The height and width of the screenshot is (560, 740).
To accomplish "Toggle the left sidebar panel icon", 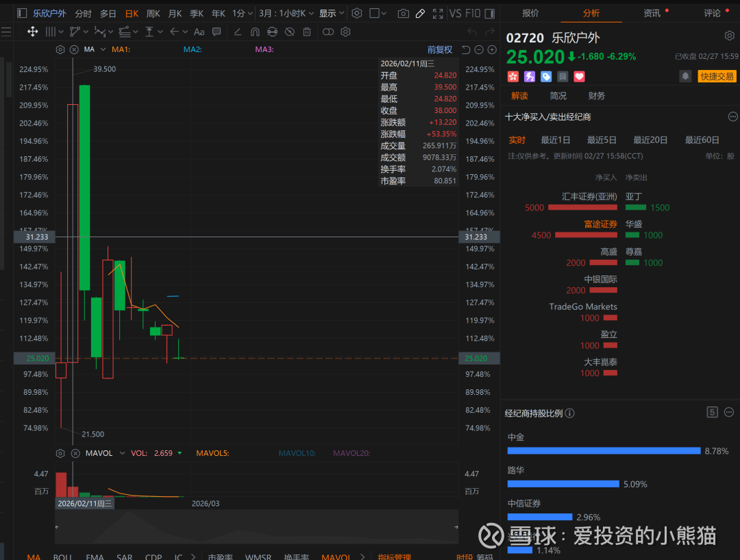I will 22,13.
